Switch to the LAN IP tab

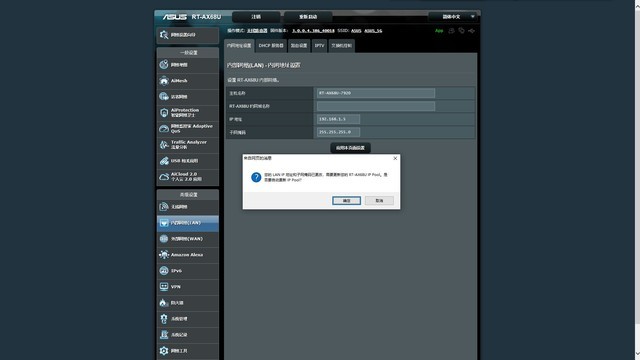pyautogui.click(x=239, y=46)
